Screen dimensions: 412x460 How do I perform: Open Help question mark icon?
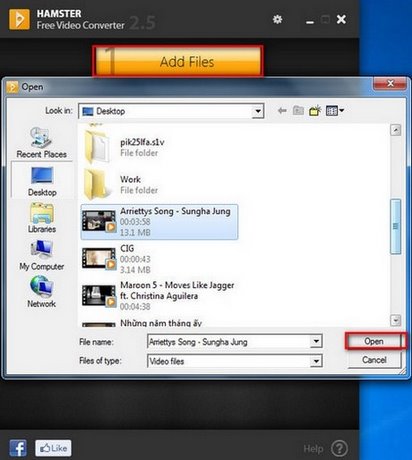340,448
